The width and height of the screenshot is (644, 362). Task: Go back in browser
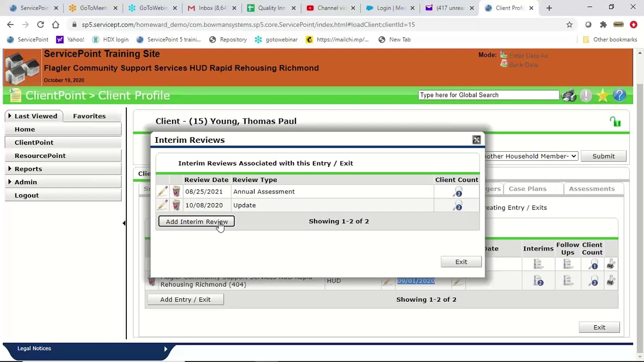click(11, 25)
